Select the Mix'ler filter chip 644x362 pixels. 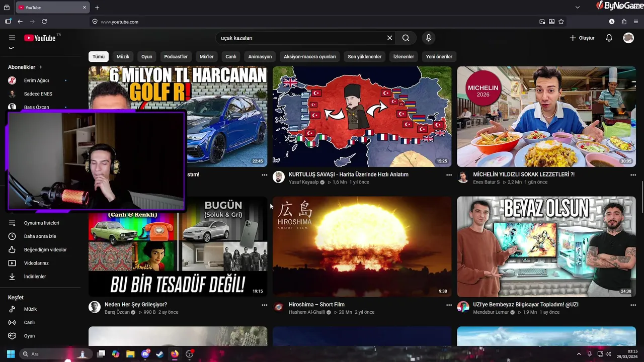(x=207, y=57)
